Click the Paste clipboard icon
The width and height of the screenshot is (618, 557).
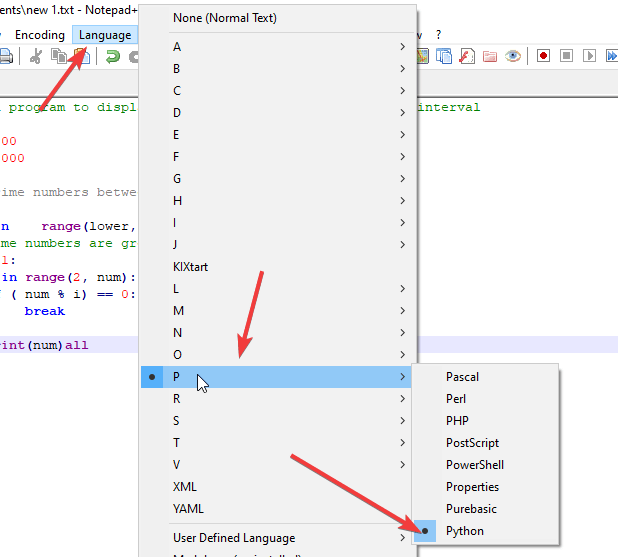click(82, 56)
